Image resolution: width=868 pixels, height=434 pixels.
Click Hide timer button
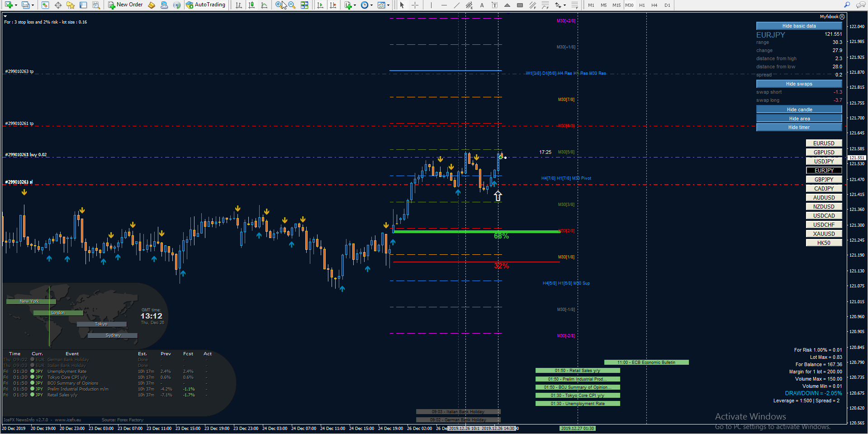tap(799, 127)
